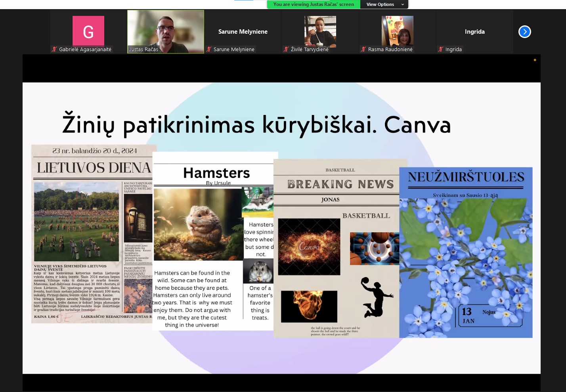Select Sarune Melyniene participant tile

[243, 32]
